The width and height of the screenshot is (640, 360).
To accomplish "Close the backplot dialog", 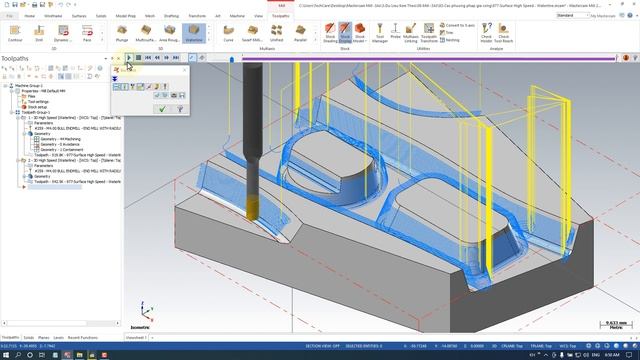I will click(184, 70).
